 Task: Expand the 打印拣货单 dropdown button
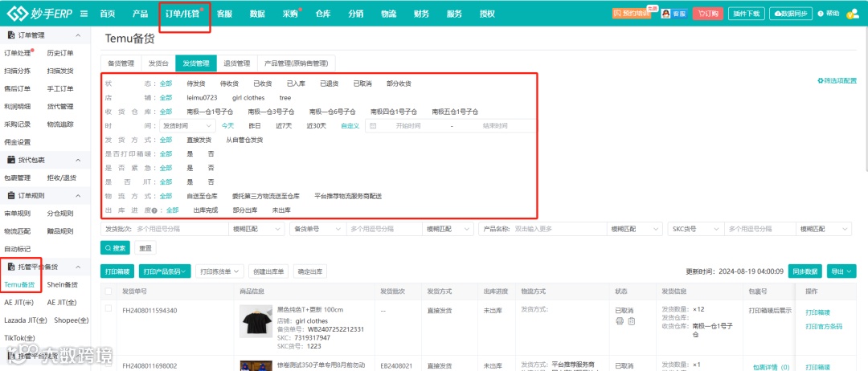point(219,271)
